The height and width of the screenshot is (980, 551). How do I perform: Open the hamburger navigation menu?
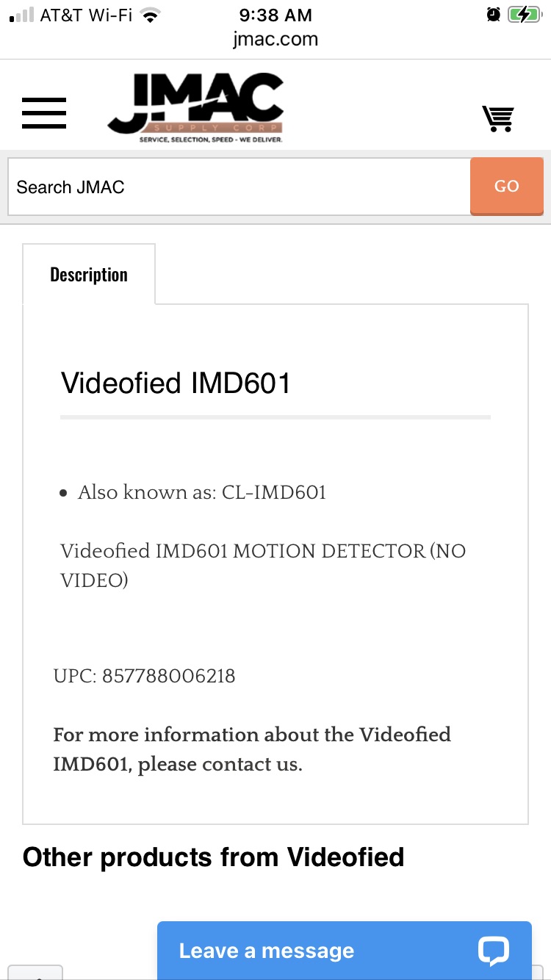44,113
